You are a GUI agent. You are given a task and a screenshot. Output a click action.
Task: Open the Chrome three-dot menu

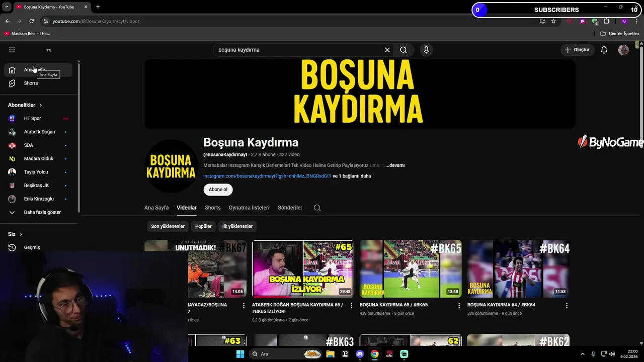[x=636, y=21]
